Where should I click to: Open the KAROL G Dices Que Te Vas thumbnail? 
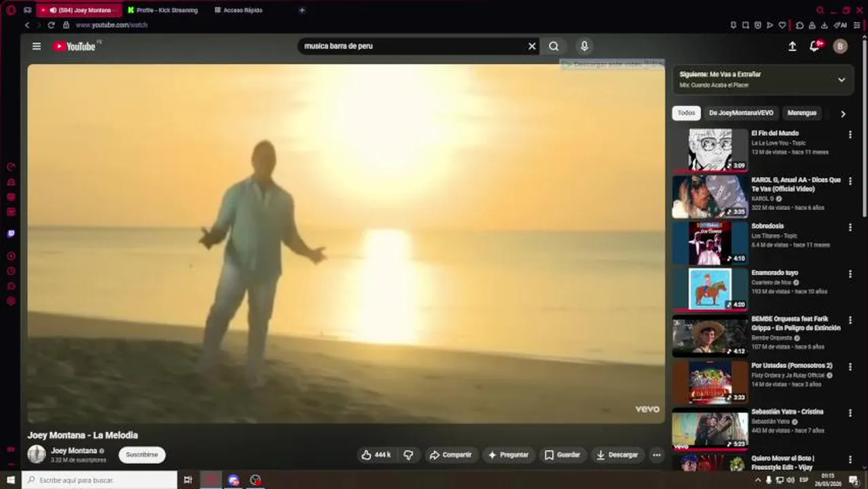710,197
